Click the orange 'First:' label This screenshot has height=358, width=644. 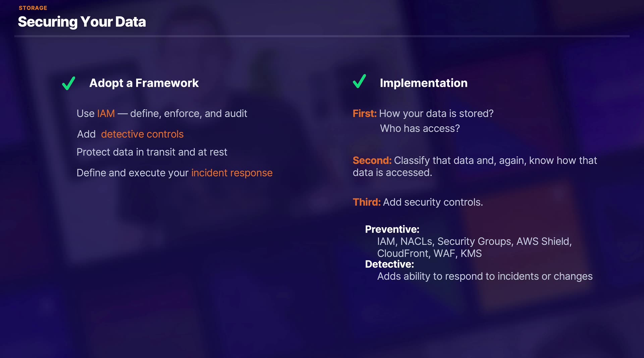point(364,114)
